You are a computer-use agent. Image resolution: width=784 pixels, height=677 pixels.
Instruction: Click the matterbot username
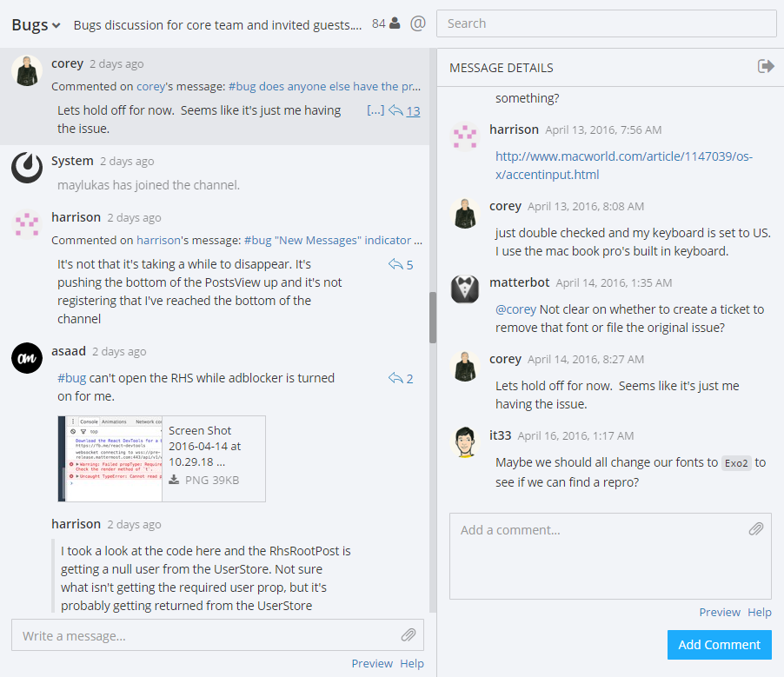(520, 282)
